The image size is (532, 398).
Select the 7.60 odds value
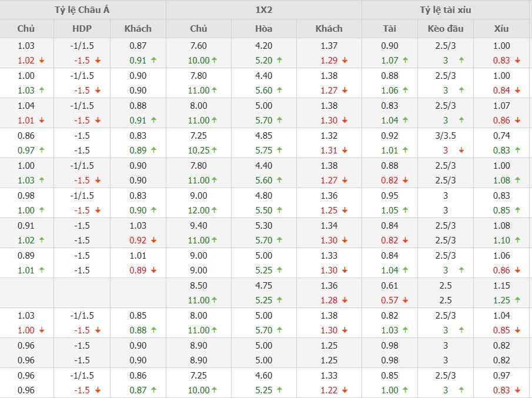pos(199,46)
